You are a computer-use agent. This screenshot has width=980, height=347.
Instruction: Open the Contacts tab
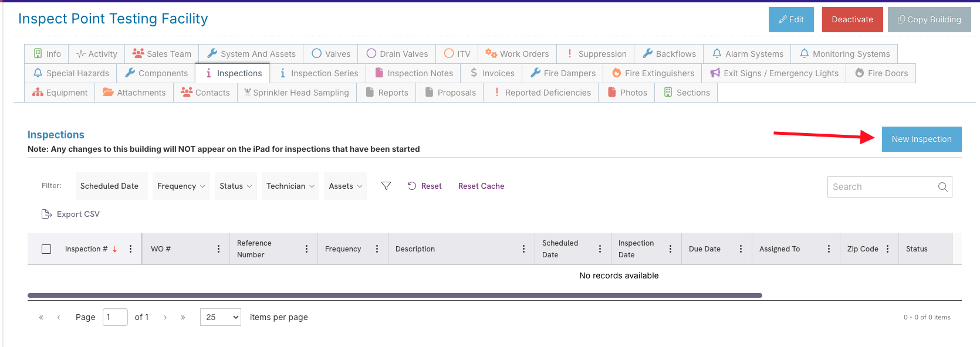click(x=205, y=93)
